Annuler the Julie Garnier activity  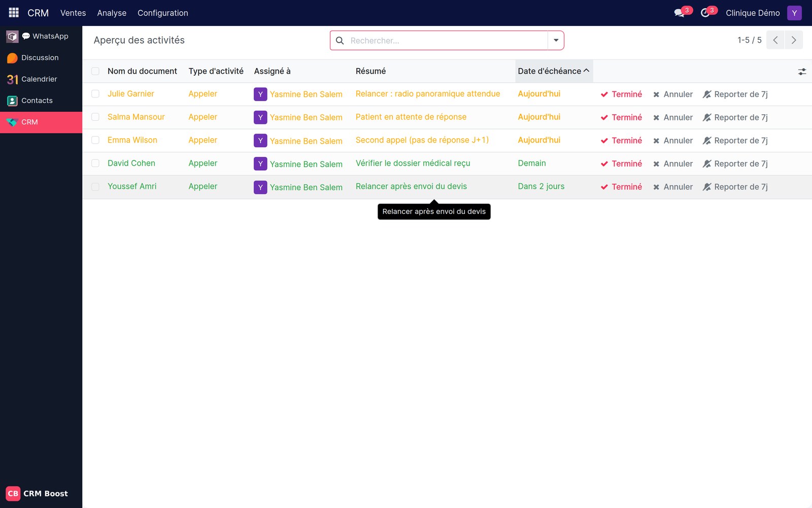point(673,94)
